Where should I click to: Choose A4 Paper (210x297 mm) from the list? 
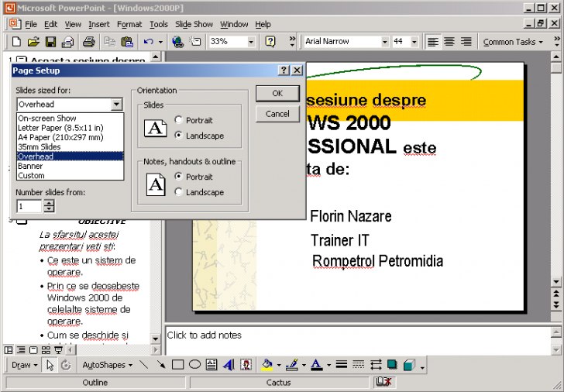(70, 137)
